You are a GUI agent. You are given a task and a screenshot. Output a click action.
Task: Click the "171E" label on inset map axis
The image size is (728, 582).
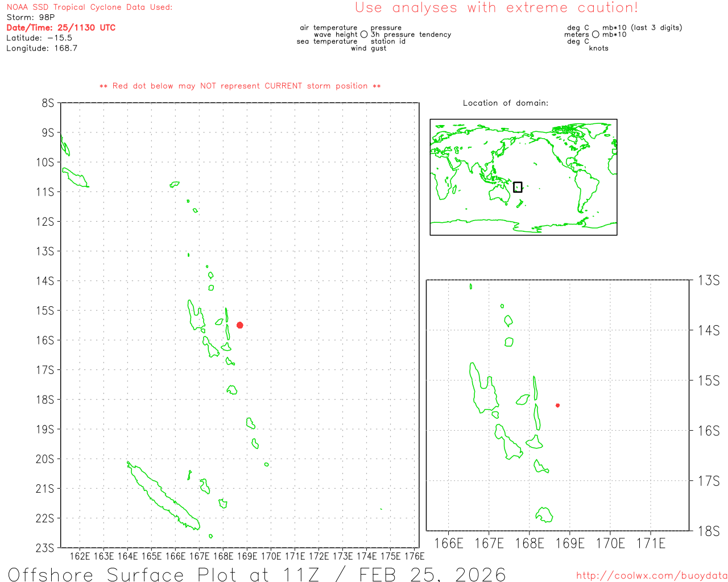coord(651,543)
